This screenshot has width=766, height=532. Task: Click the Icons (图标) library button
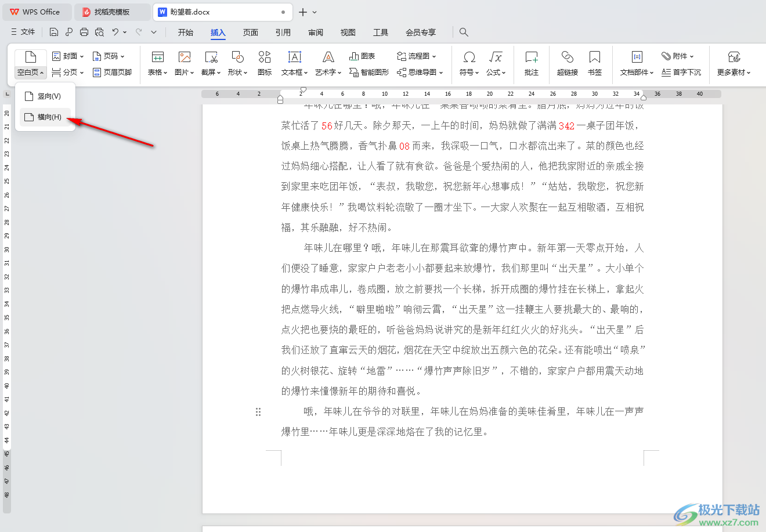point(265,63)
